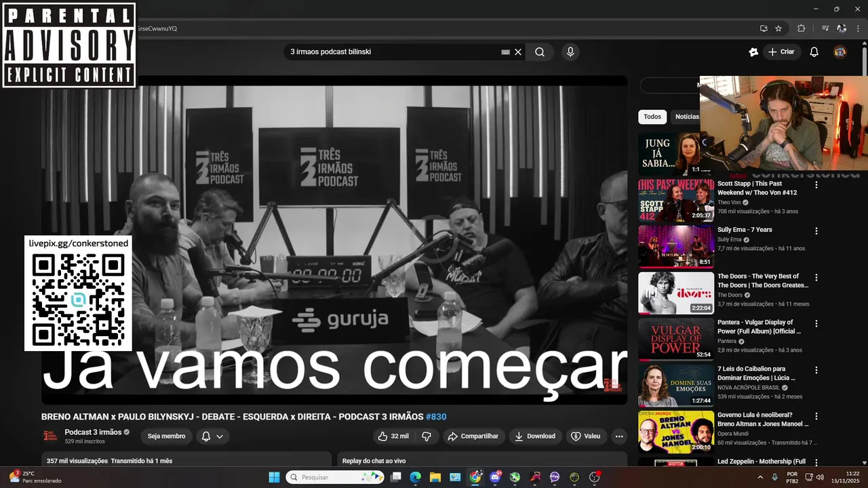Click the taskbar Pesquisar search box
Image resolution: width=868 pixels, height=488 pixels.
(334, 477)
